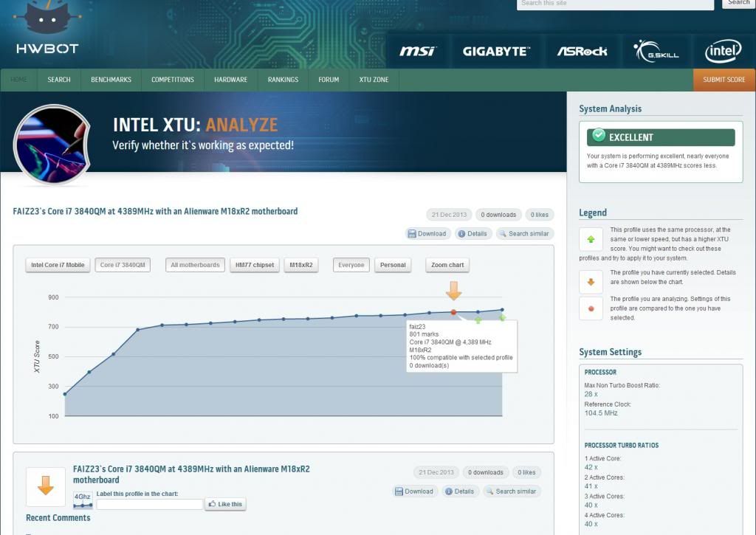Select the M18xR2 motherboard filter
This screenshot has width=756, height=535.
[x=301, y=265]
